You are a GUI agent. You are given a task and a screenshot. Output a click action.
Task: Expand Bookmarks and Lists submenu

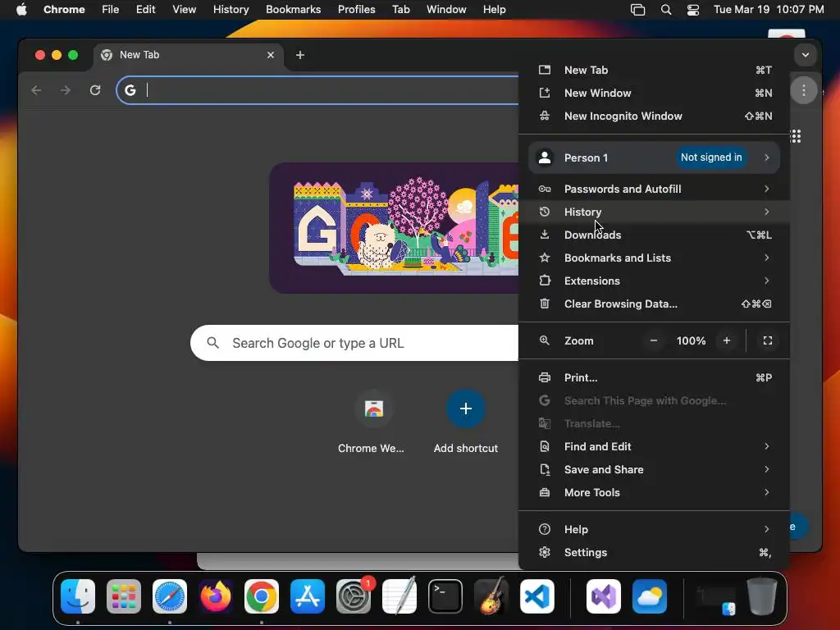(654, 258)
